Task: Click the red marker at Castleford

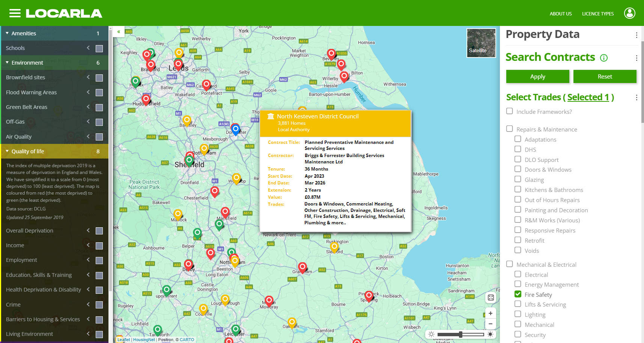Action: pyautogui.click(x=206, y=85)
